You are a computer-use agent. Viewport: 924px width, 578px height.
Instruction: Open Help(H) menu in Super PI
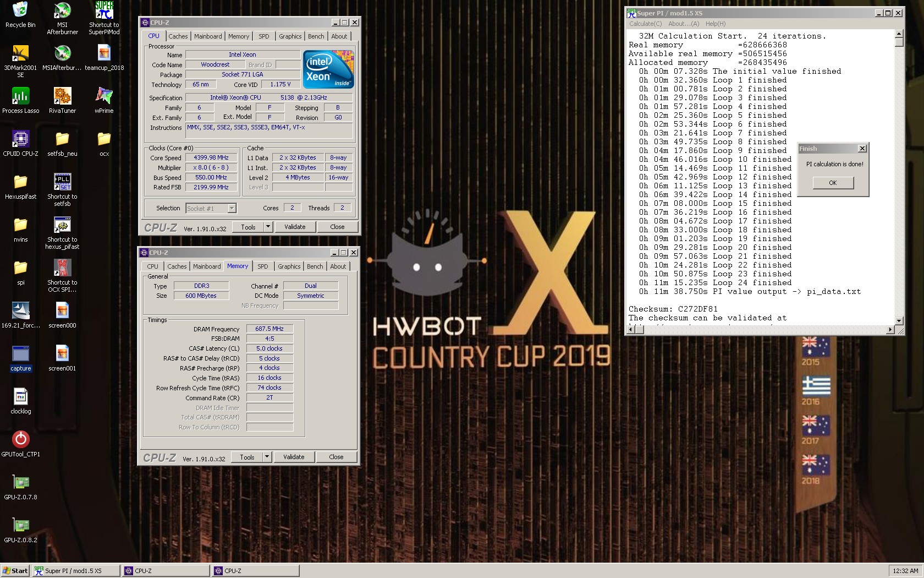point(716,24)
